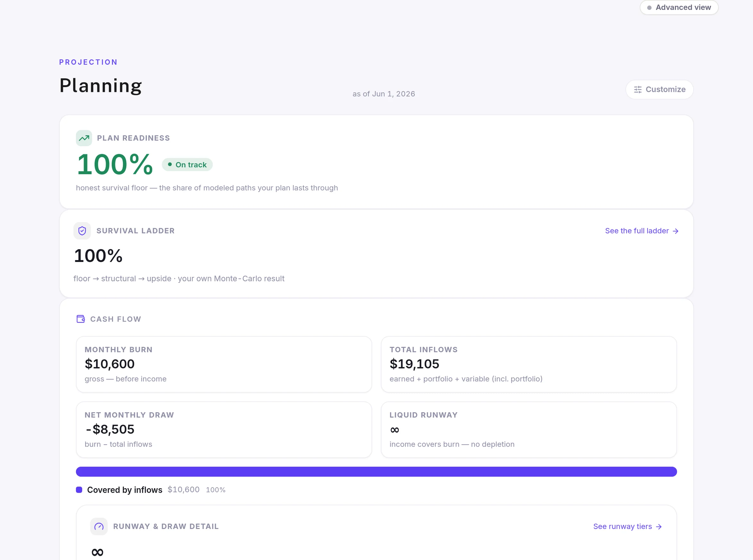Viewport: 753px width, 560px height.
Task: Click the Projection section label
Action: pos(88,62)
